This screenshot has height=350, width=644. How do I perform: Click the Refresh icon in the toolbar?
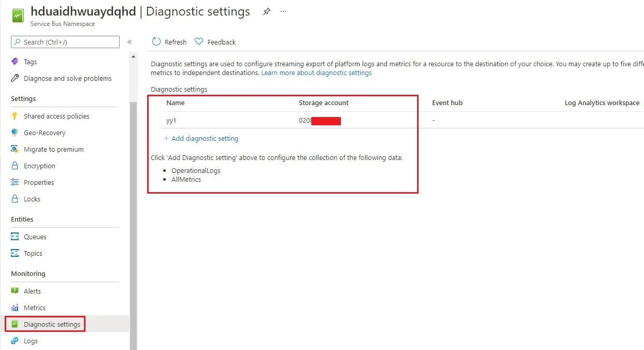tap(156, 42)
